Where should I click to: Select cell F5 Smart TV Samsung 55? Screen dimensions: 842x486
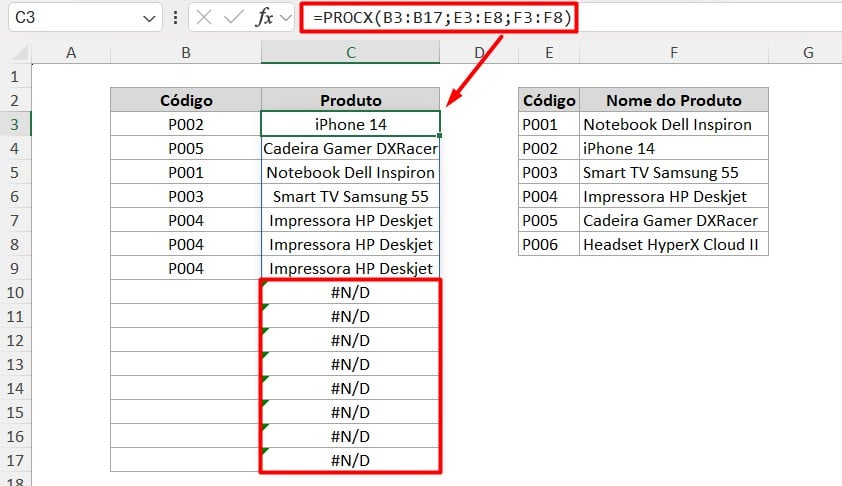(x=674, y=172)
